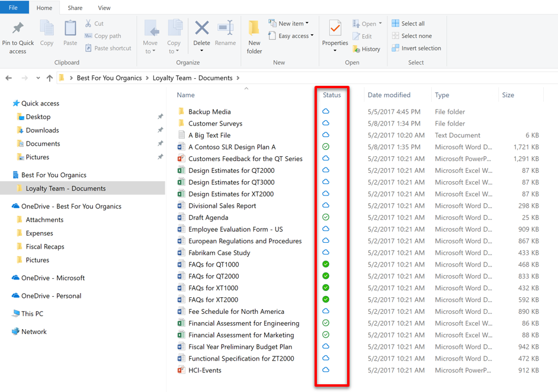
Task: Expand the Open dropdown in ribbon
Action: pos(380,23)
